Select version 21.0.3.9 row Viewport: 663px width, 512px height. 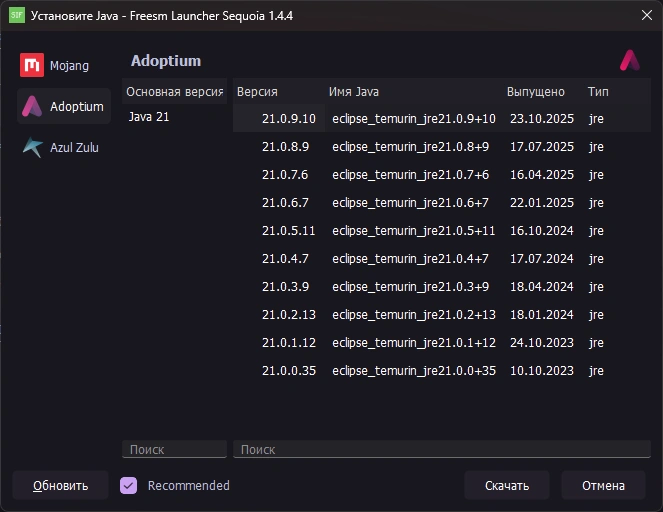tap(442, 286)
